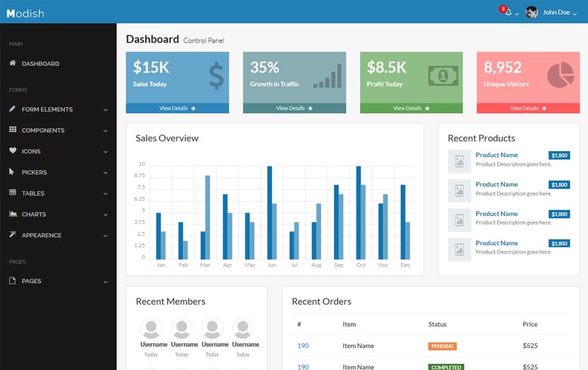The width and height of the screenshot is (588, 370).
Task: Click the home icon beside Dashboard
Action: coord(12,64)
